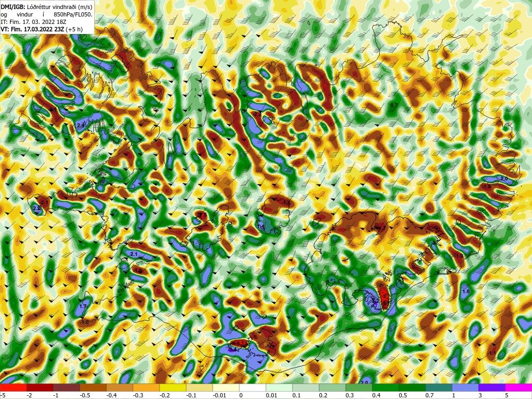The width and height of the screenshot is (532, 399).
Task: Click the dark green swatch (0.5 to 0.7)
Action: pos(412,387)
